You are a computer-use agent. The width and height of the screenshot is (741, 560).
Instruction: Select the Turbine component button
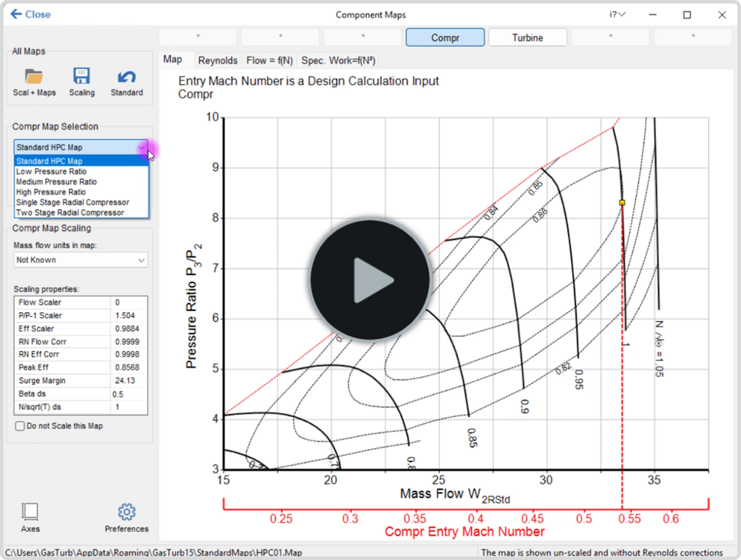(528, 38)
